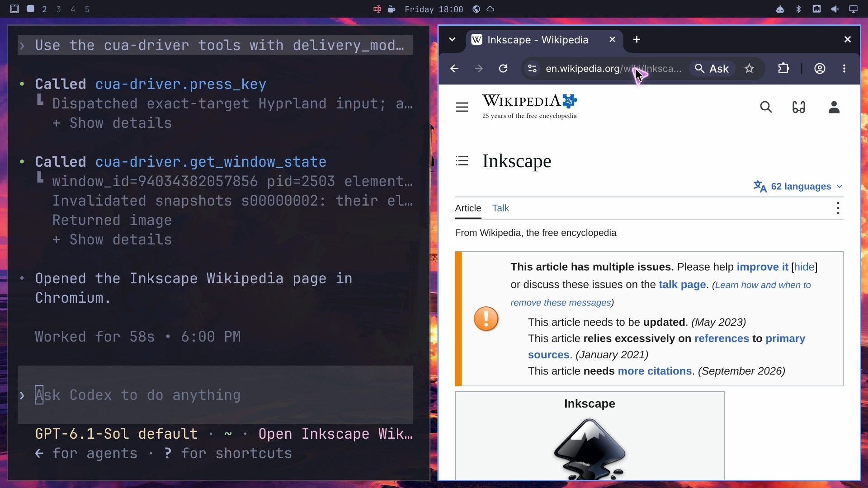This screenshot has height=488, width=868.
Task: Open Bluetooth settings from top bar
Action: 798,9
